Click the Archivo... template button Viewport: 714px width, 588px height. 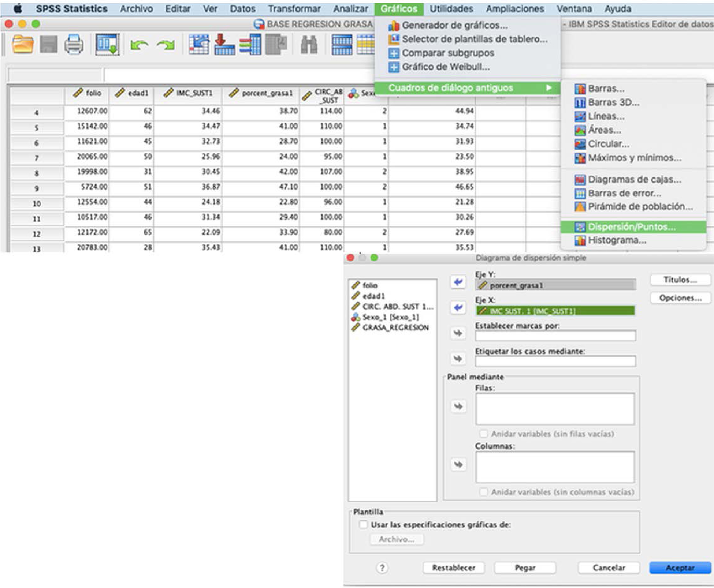(397, 539)
